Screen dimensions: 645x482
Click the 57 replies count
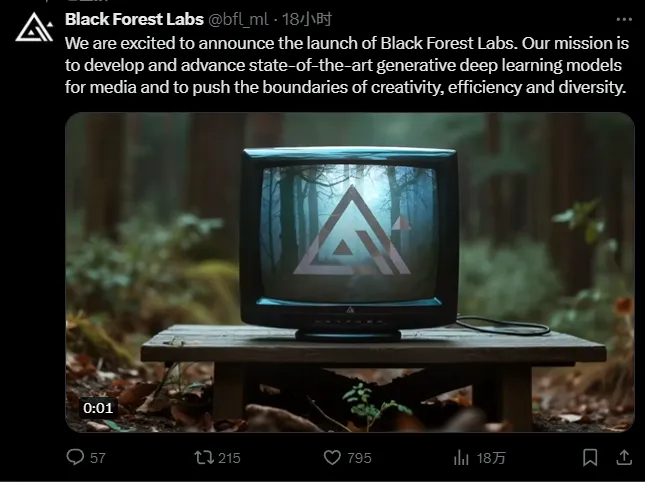[x=98, y=458]
